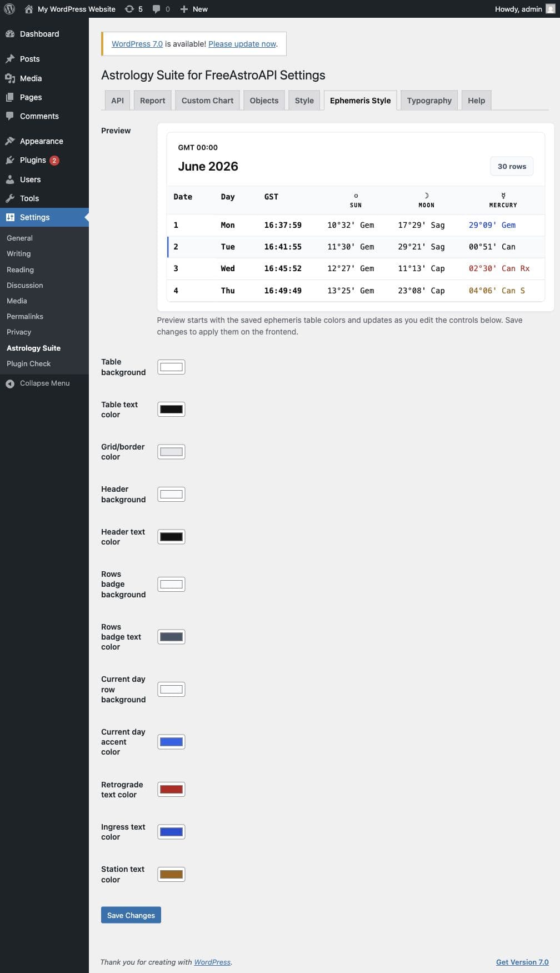Open the Typography tab
Viewport: 560px width, 973px height.
(x=429, y=101)
